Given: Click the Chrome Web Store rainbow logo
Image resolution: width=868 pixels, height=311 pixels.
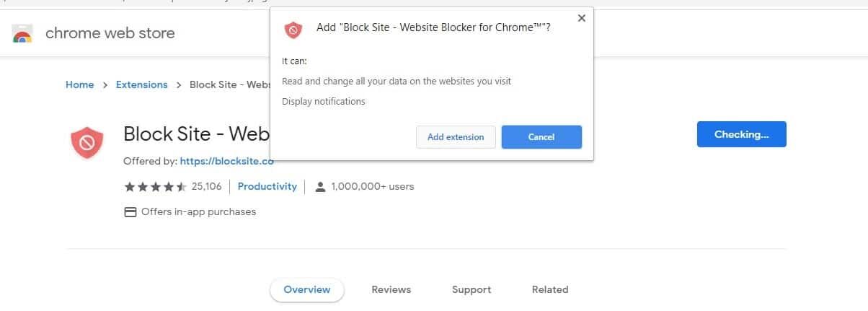Looking at the screenshot, I should click(x=22, y=34).
